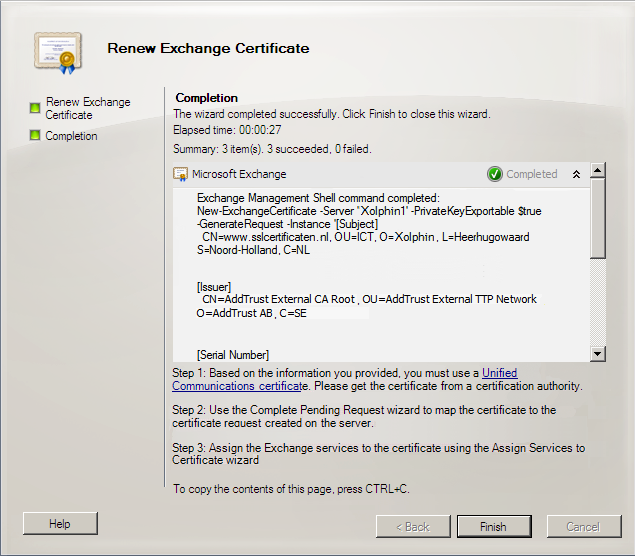Click the Step 3 instruction text
The image size is (635, 556).
379,454
